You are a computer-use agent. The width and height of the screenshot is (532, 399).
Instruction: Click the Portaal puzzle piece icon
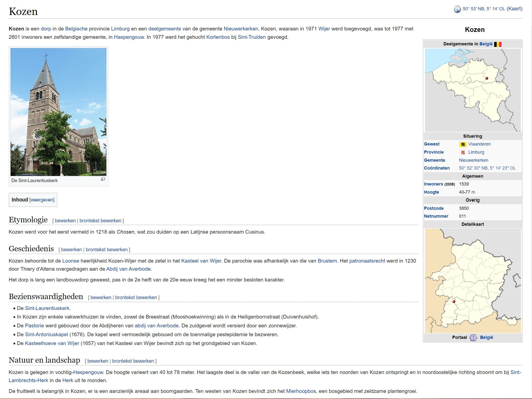[x=473, y=338]
